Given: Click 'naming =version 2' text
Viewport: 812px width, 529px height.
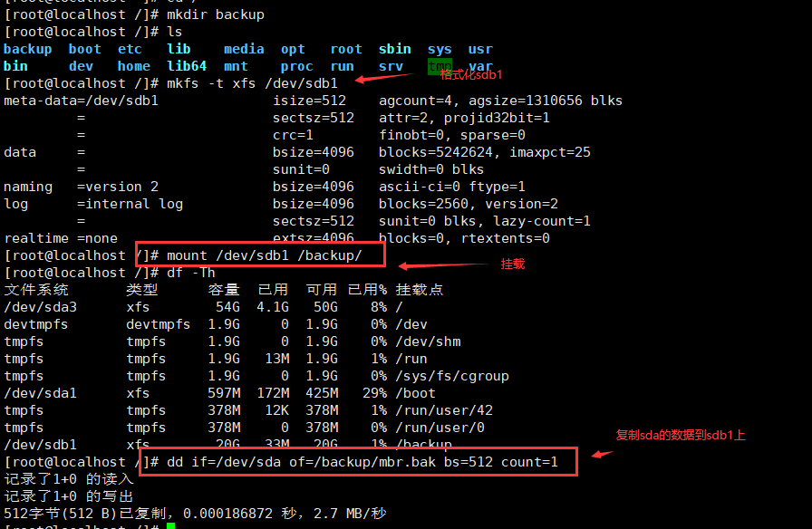Looking at the screenshot, I should (x=81, y=187).
